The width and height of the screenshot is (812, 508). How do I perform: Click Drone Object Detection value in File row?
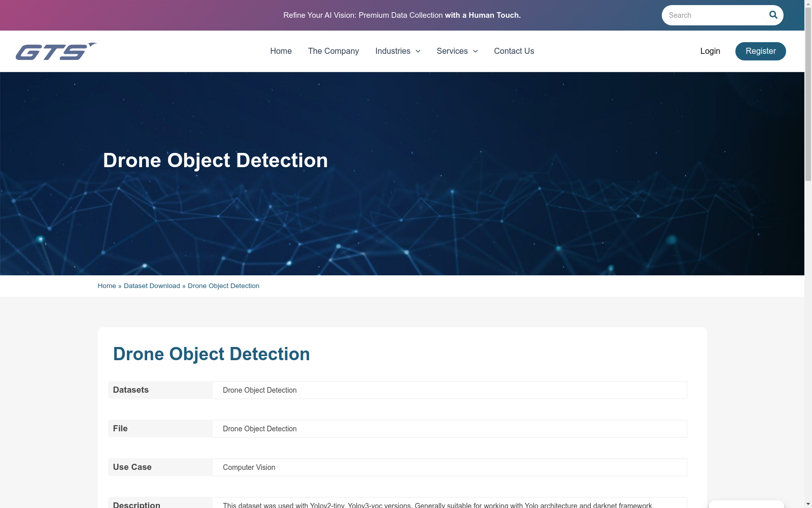point(259,429)
